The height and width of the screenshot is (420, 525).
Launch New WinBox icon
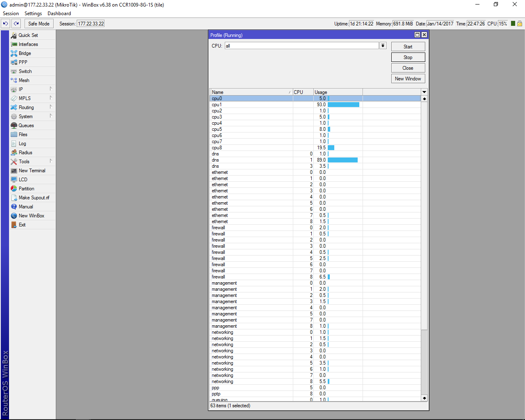pyautogui.click(x=14, y=216)
